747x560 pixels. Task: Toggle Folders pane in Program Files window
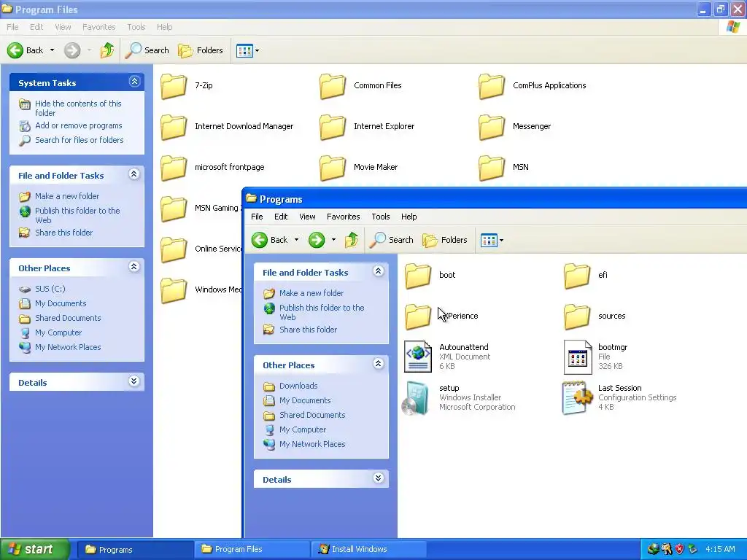click(200, 50)
